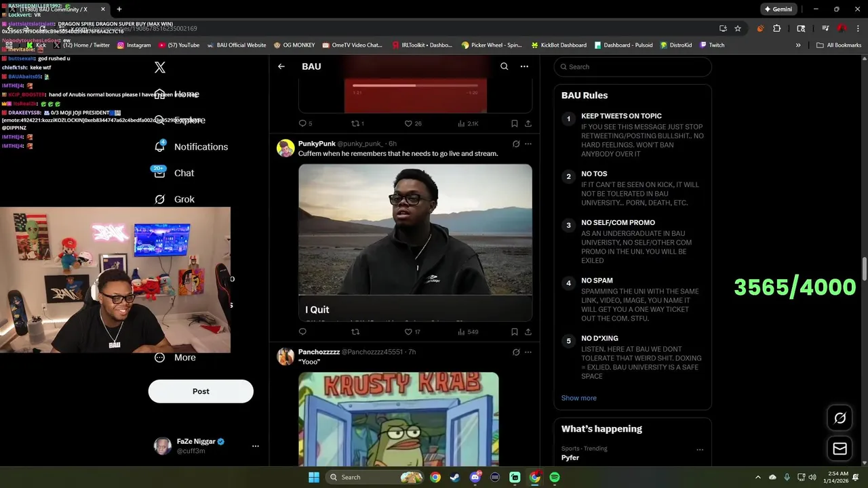Like the tweet with 26 likes
Viewport: 868px width, 488px height.
(413, 123)
